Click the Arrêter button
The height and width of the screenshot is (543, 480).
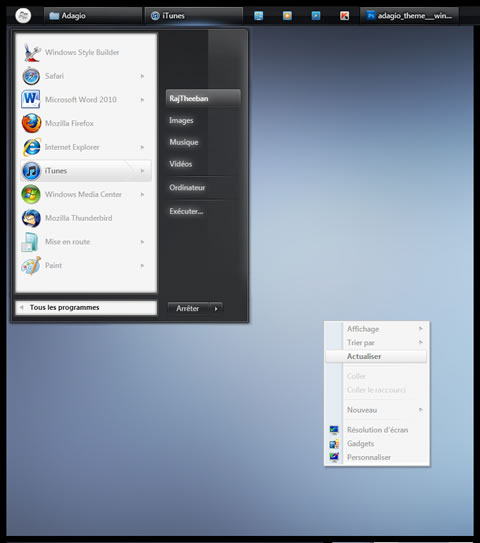coord(189,309)
